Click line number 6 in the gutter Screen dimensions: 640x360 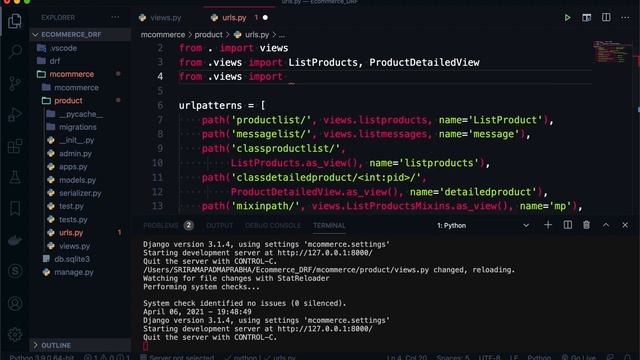pos(160,105)
